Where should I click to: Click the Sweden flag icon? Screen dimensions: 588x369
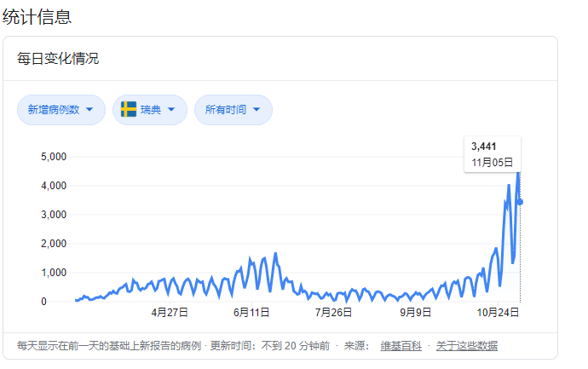point(129,109)
